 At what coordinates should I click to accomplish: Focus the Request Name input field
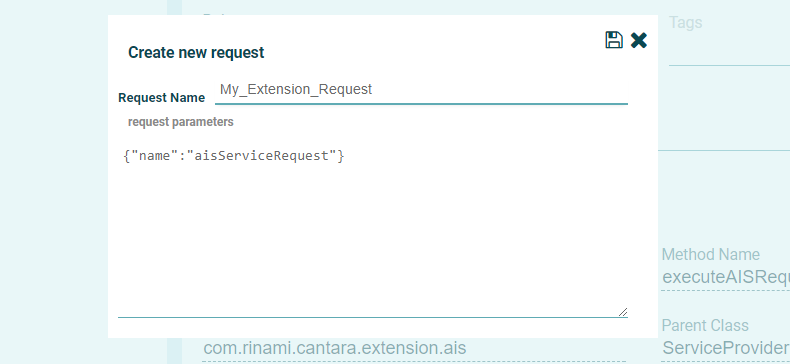tap(421, 90)
